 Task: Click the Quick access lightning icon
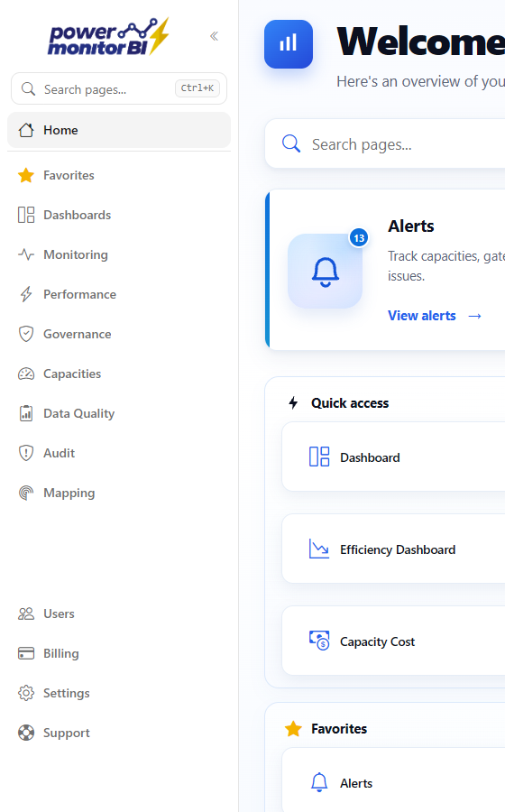click(x=293, y=403)
